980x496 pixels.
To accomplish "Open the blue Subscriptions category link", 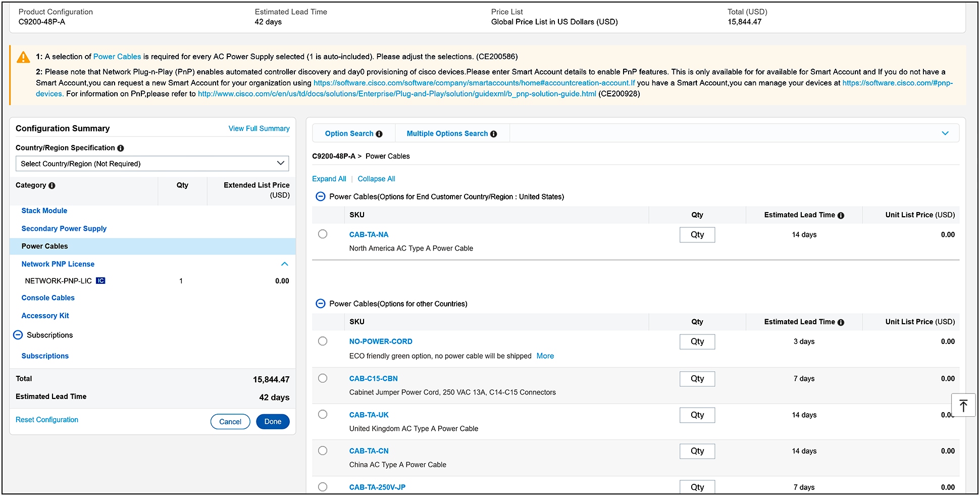I will (x=45, y=356).
